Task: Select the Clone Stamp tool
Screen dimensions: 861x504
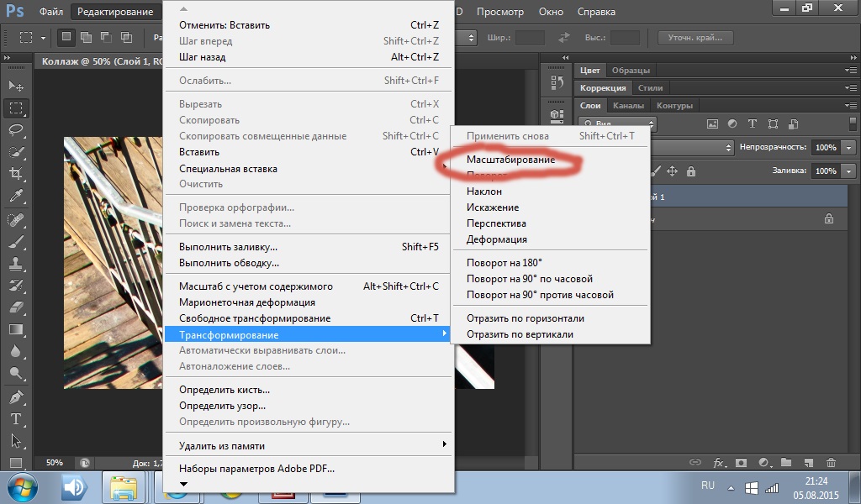Action: point(16,263)
